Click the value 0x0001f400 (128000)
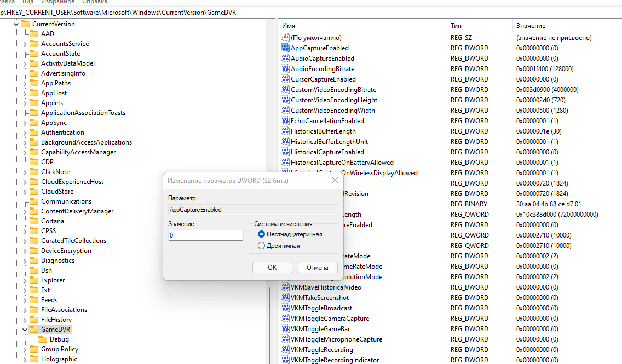The image size is (622, 364). coord(545,68)
